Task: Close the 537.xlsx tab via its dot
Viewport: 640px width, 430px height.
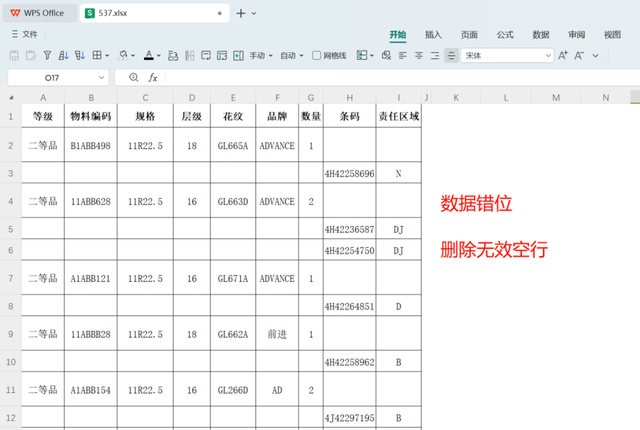Action: click(x=220, y=13)
